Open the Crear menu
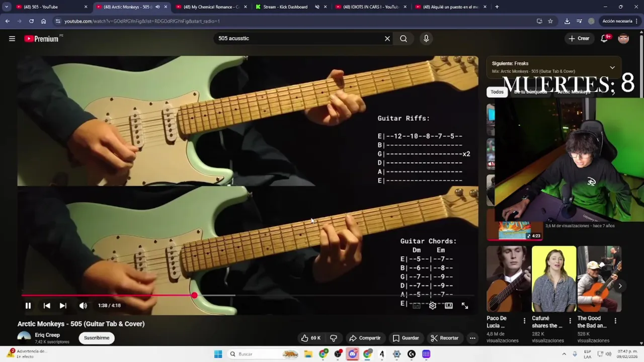 579,38
